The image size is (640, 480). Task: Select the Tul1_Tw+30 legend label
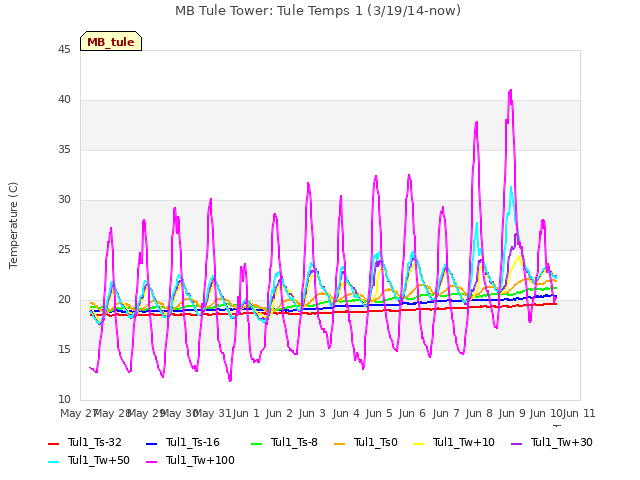(562, 442)
